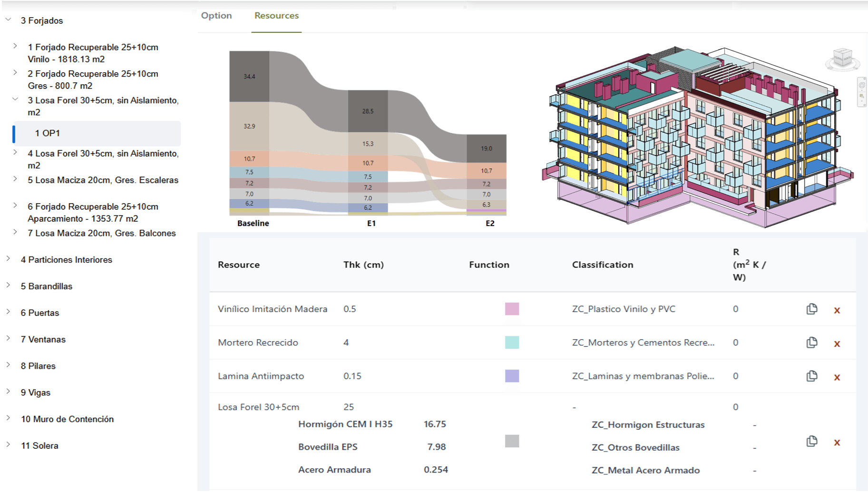Select the 1 OP1 tree item

coord(48,133)
